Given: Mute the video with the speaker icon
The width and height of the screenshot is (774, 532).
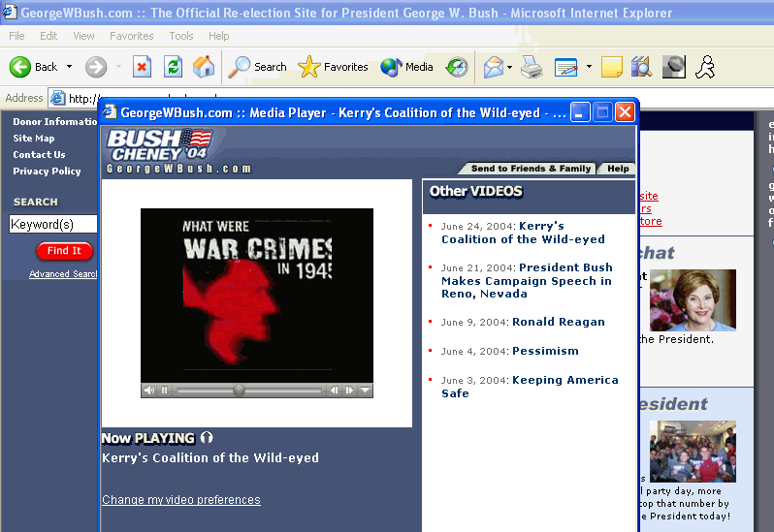Looking at the screenshot, I should click(x=148, y=391).
